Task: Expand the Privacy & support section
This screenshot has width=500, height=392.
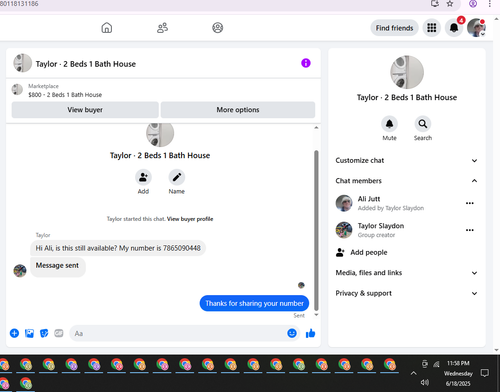Action: (407, 293)
